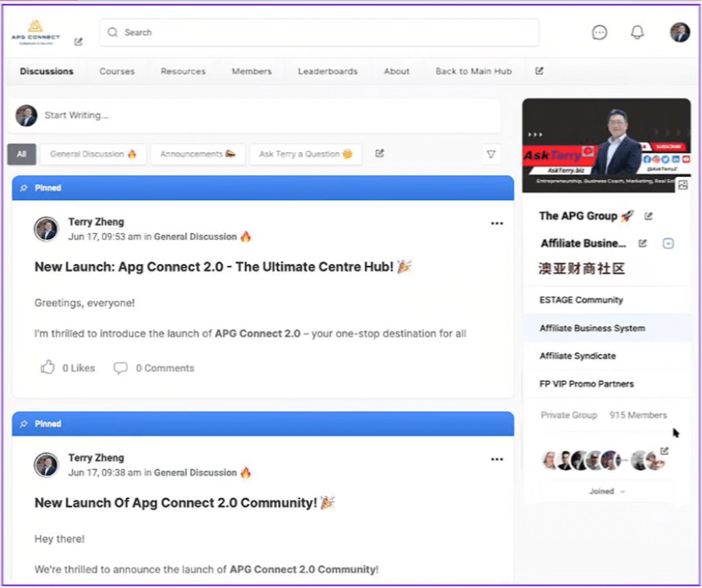This screenshot has height=588, width=702.
Task: Click the search magnifier icon
Action: [113, 32]
